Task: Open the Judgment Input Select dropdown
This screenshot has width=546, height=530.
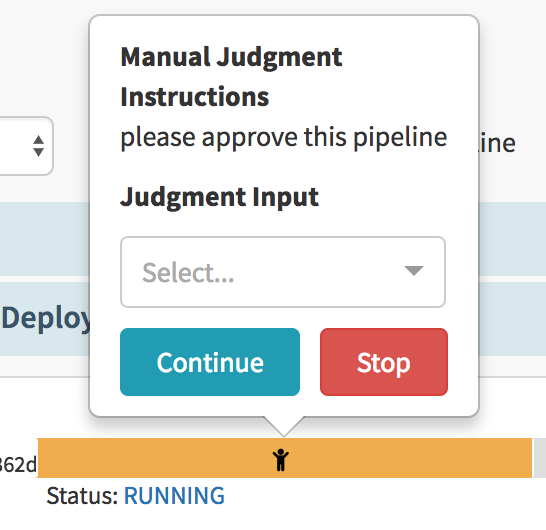Action: coord(283,272)
